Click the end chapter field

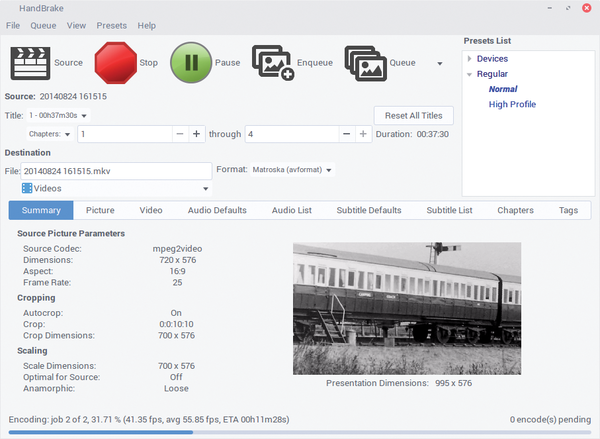coord(292,134)
